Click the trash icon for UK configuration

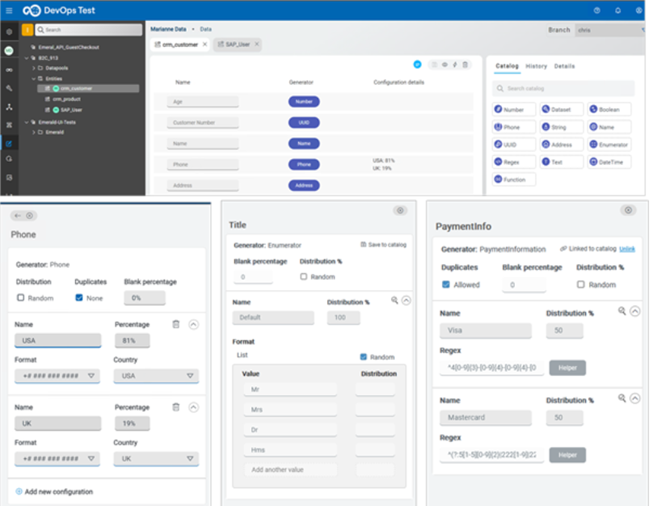(x=176, y=407)
